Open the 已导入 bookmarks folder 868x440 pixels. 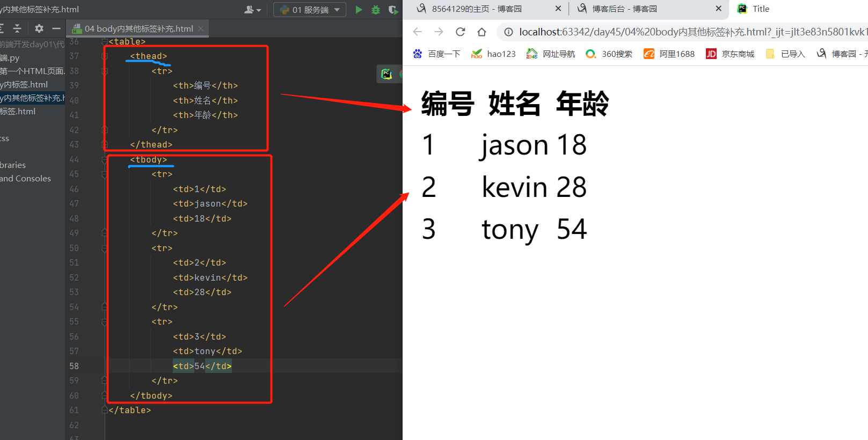coord(785,54)
